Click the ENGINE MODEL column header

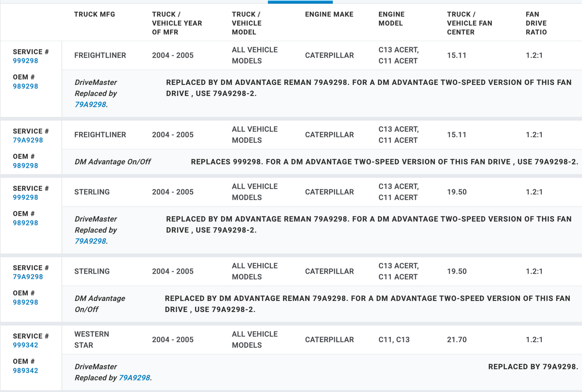(x=391, y=19)
